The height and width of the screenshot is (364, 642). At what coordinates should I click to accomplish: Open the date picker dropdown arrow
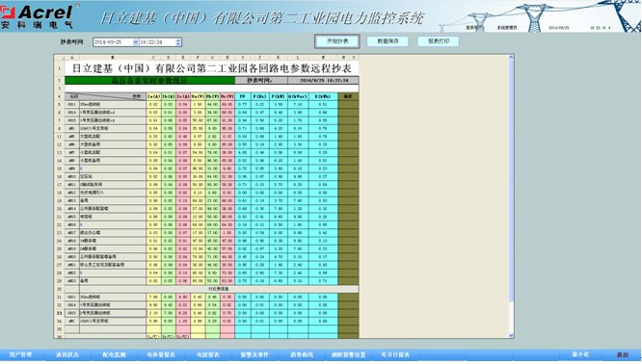tap(136, 42)
